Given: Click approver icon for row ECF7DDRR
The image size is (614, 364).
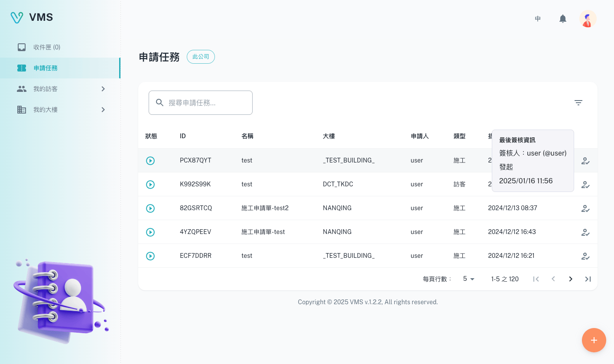Looking at the screenshot, I should [x=585, y=256].
